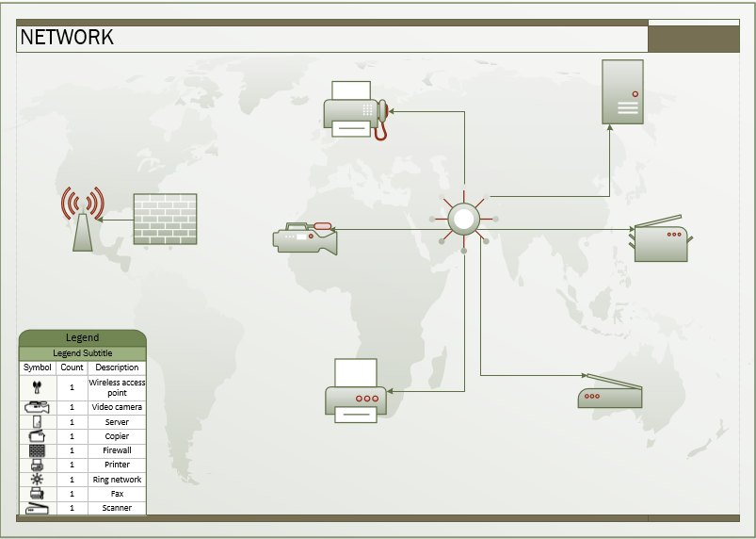Viewport: 756px width, 539px height.
Task: Click the scanner legend symbol
Action: (37, 508)
